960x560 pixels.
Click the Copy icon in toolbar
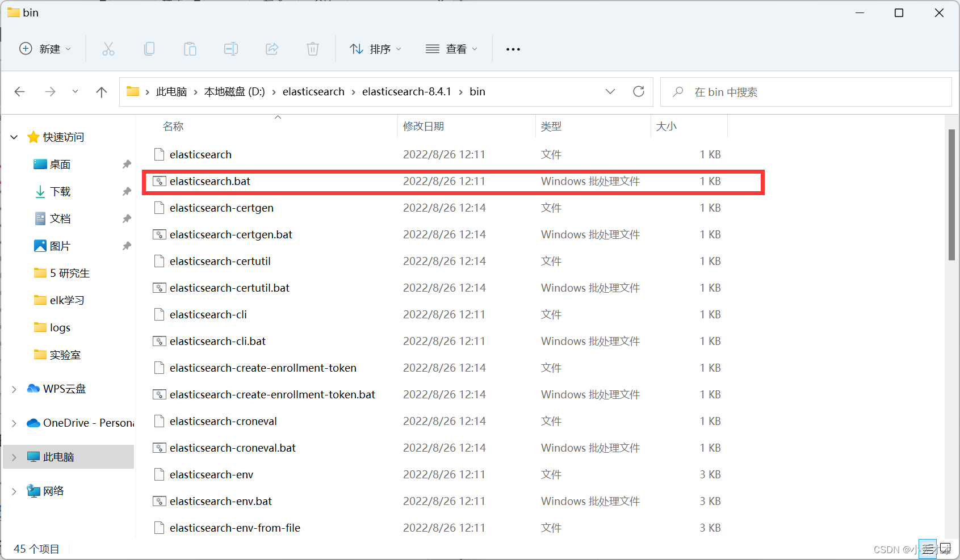point(149,49)
